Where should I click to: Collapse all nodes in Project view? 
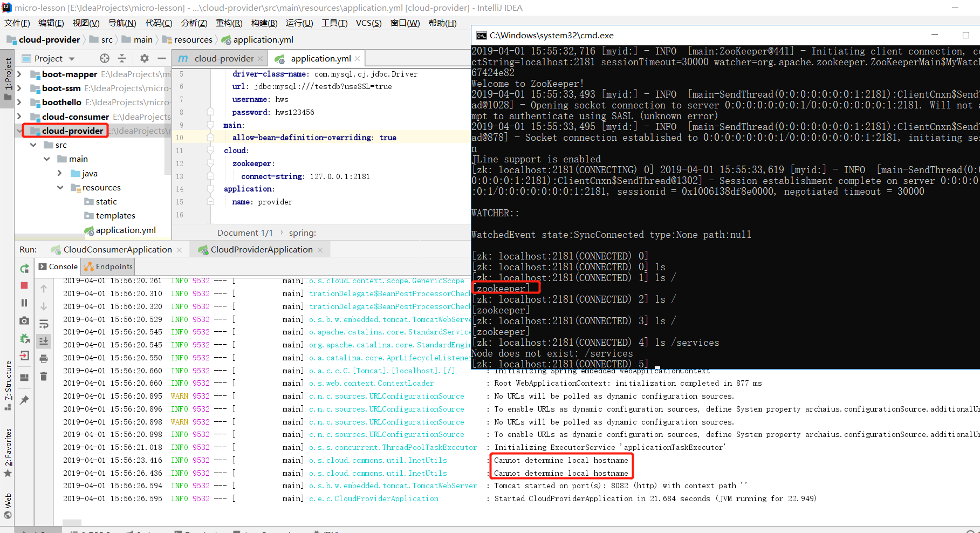click(x=123, y=58)
